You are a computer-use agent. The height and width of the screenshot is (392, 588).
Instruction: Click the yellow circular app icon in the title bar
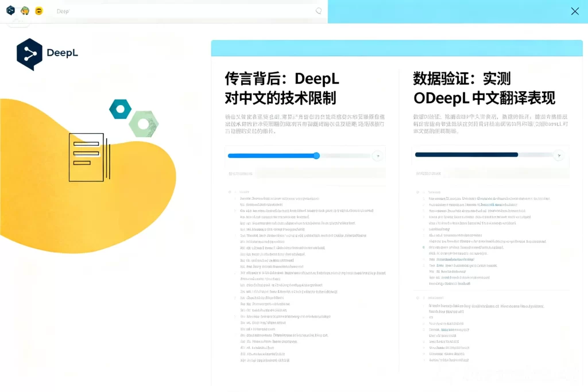pyautogui.click(x=39, y=10)
